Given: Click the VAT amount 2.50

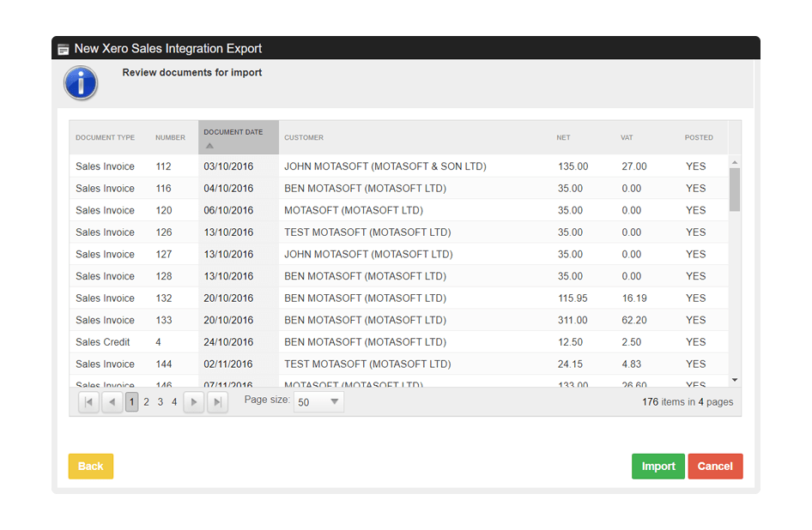Looking at the screenshot, I should pos(632,342).
